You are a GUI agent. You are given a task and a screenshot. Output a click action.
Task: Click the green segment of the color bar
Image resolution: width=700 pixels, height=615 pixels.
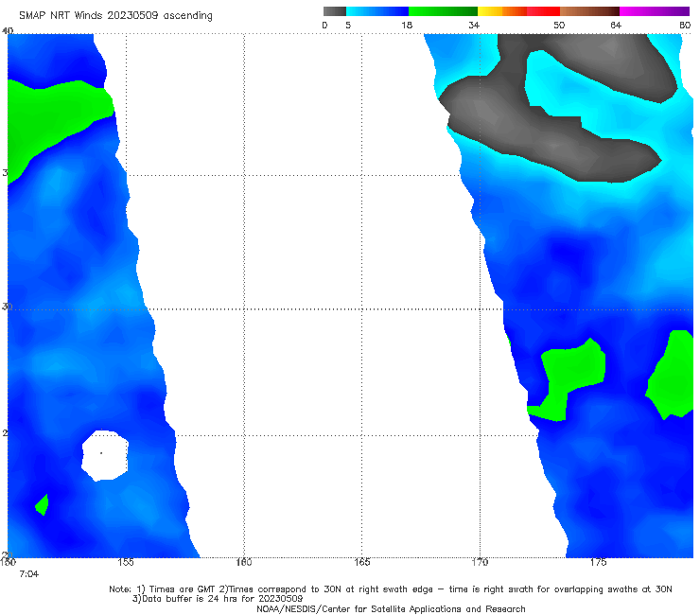[x=443, y=11]
